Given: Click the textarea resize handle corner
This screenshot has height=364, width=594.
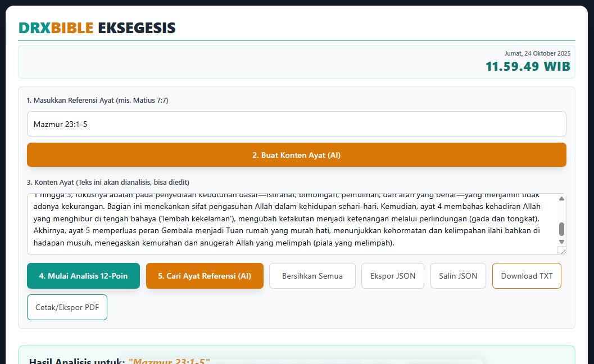Looking at the screenshot, I should tap(562, 251).
